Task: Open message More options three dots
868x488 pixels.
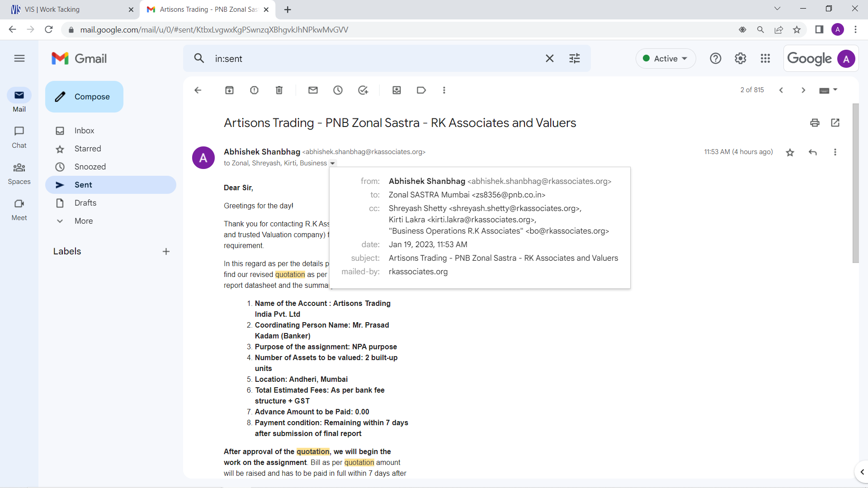Action: [x=835, y=152]
